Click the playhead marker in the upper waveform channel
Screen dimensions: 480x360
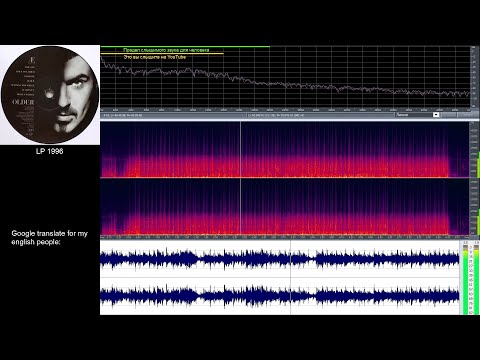pyautogui.click(x=290, y=259)
